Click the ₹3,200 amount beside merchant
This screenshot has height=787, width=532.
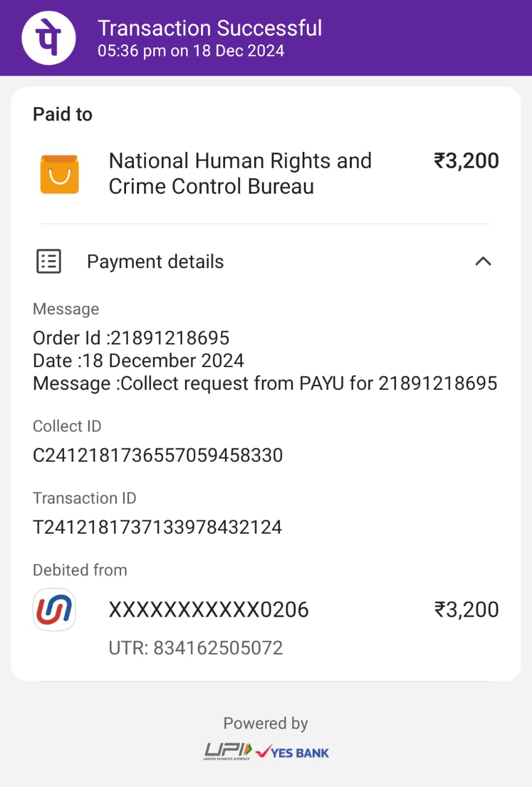coord(466,161)
